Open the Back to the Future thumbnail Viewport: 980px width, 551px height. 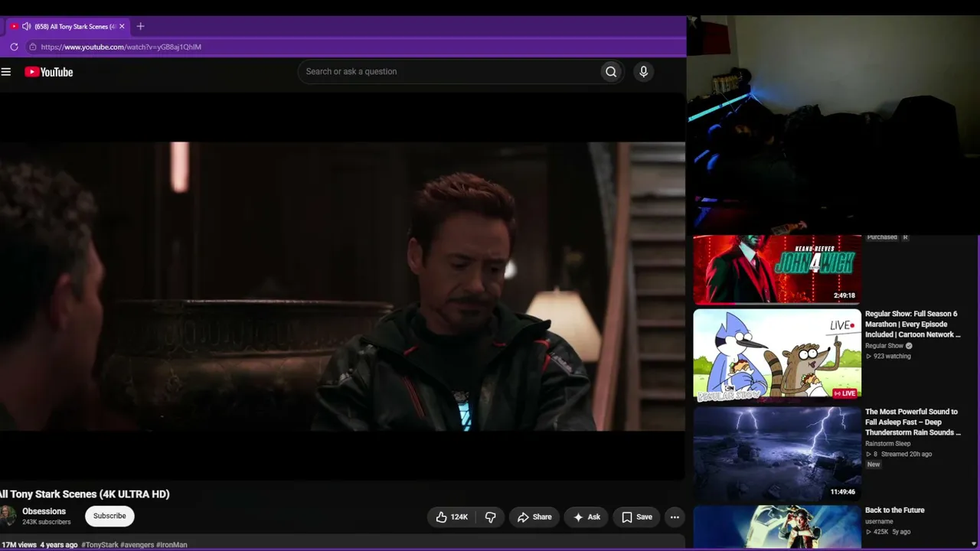click(x=777, y=527)
